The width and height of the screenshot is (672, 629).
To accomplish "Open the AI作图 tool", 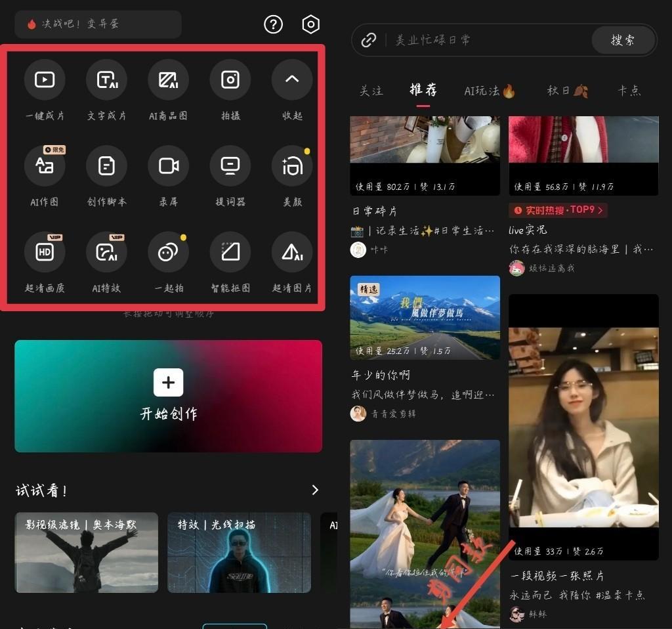I will [x=44, y=166].
